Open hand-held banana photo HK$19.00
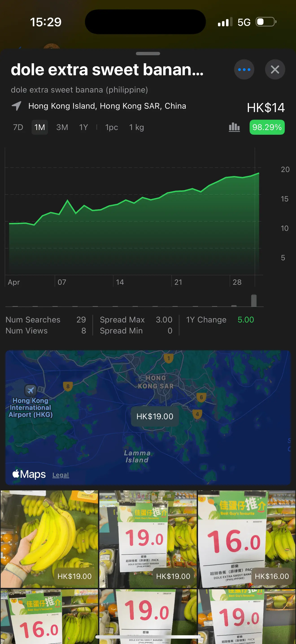Viewport: 296px width, 644px height. tap(49, 539)
